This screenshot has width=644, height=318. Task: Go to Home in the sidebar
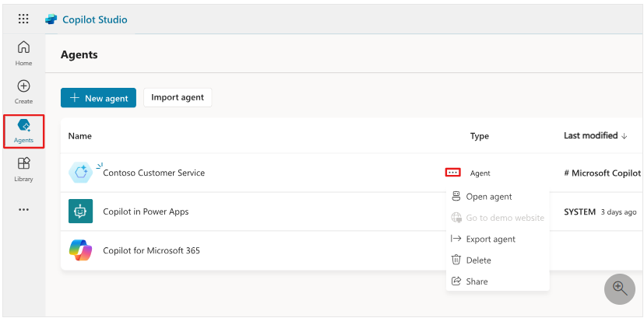tap(23, 53)
